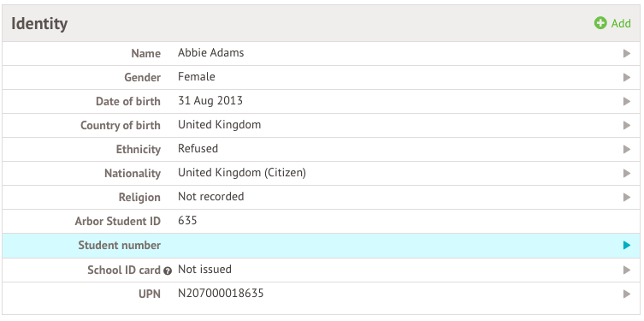Expand the Gender row arrow

(626, 77)
